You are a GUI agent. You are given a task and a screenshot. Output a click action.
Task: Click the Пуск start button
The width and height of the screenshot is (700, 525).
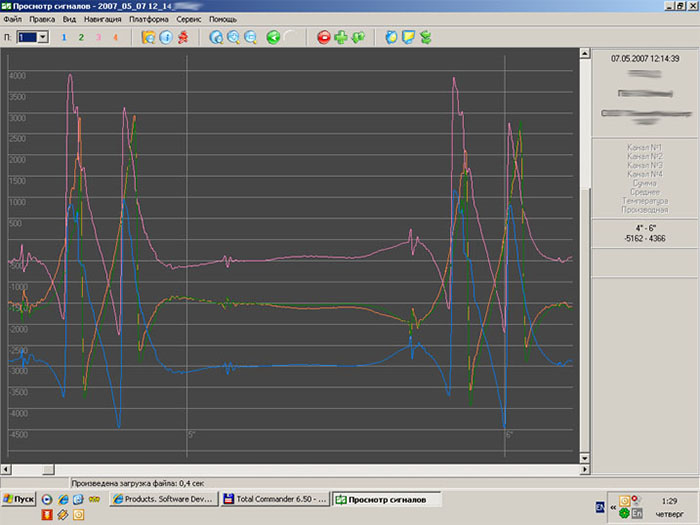tap(19, 498)
